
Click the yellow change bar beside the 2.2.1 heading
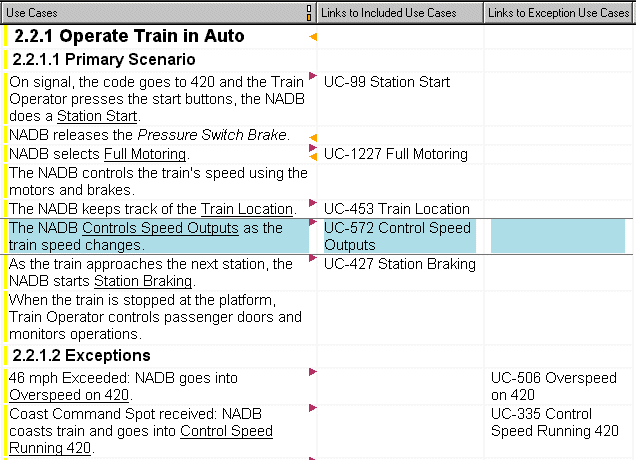click(x=5, y=37)
